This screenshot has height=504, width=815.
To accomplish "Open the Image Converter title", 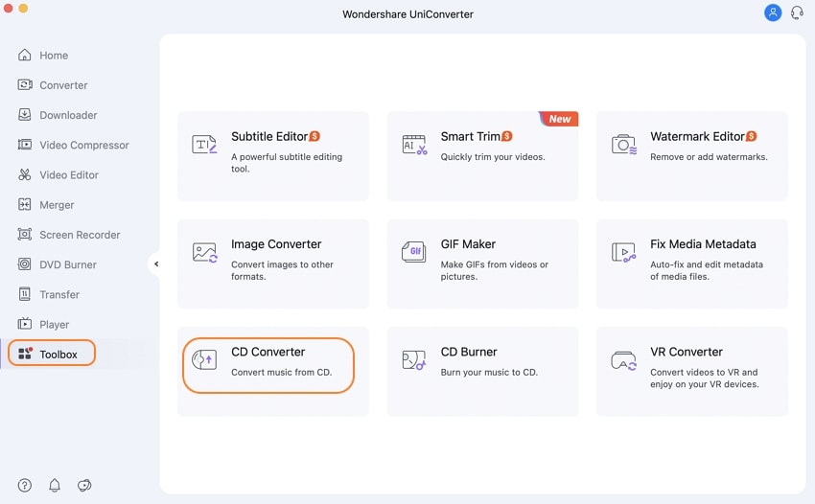I will point(276,244).
